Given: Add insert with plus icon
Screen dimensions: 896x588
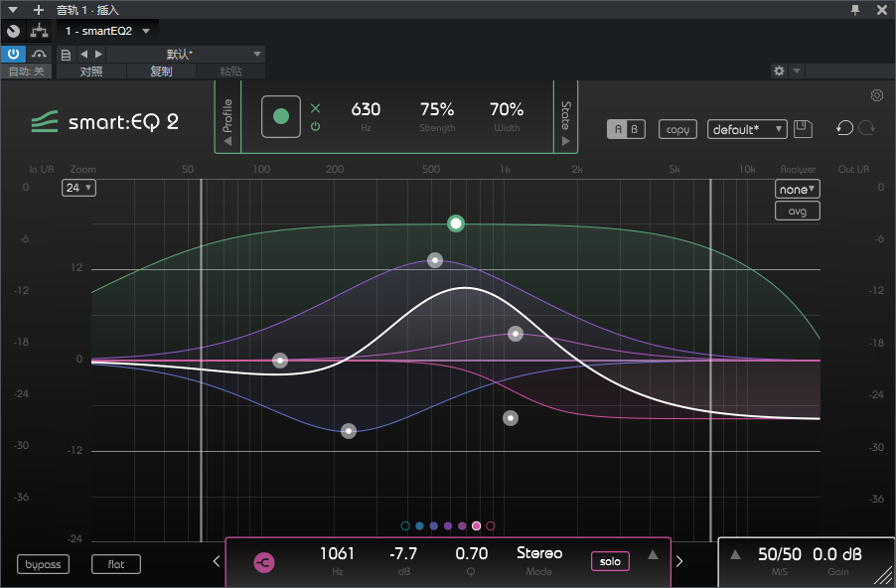Looking at the screenshot, I should [x=39, y=10].
